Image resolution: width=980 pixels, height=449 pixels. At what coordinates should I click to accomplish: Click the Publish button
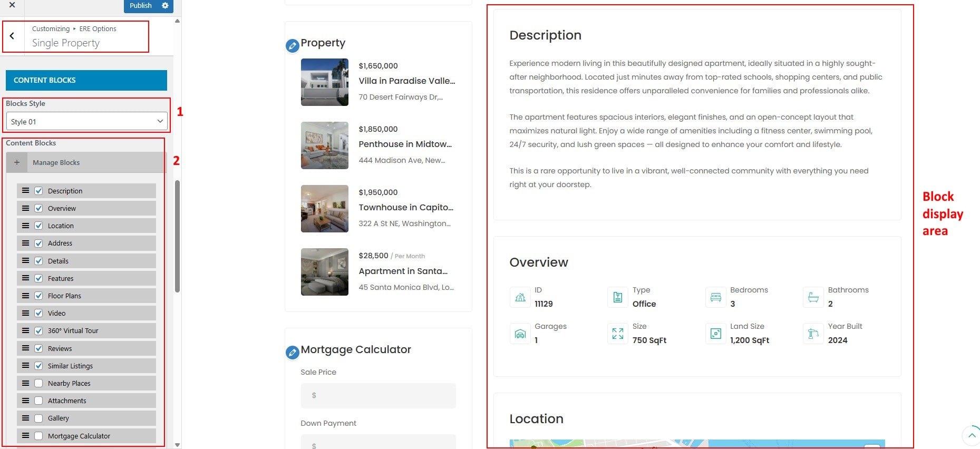coord(140,5)
